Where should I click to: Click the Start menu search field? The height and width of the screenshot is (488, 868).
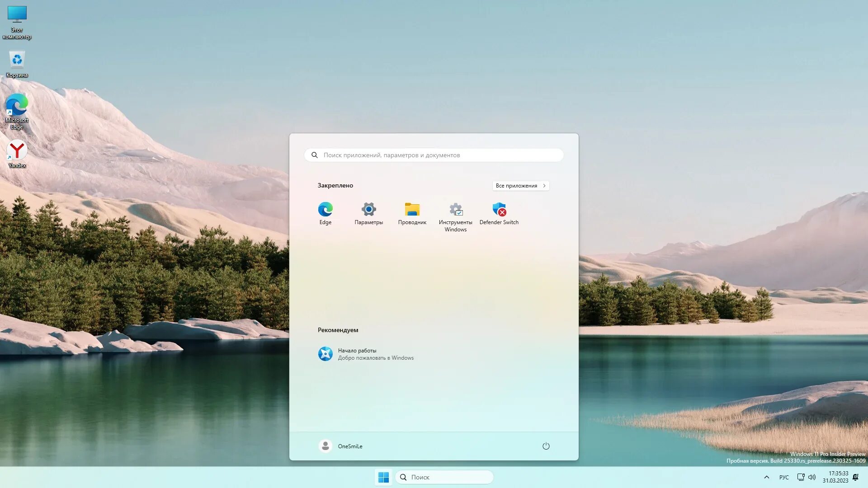[x=434, y=155]
